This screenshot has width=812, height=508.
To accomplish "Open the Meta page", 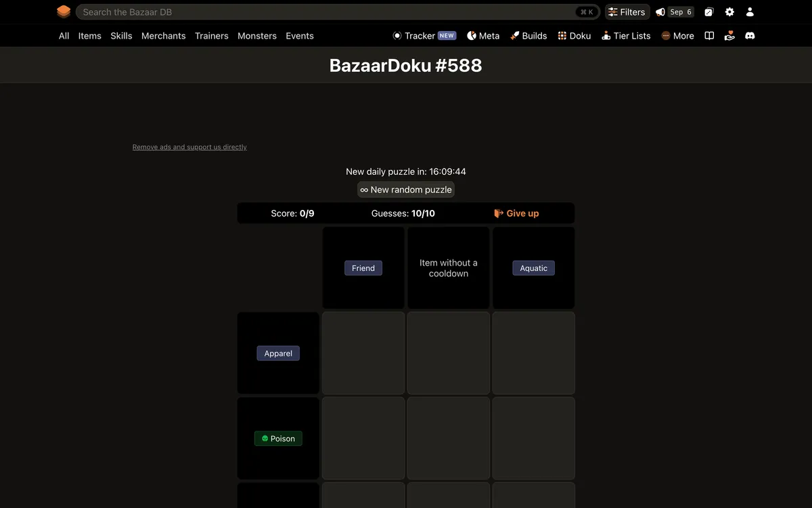I will click(483, 36).
